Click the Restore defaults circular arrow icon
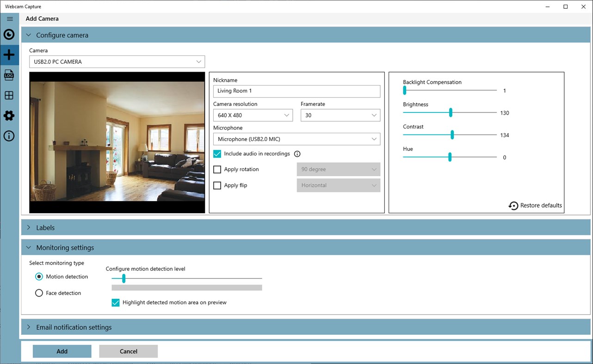The width and height of the screenshot is (593, 364). [513, 205]
